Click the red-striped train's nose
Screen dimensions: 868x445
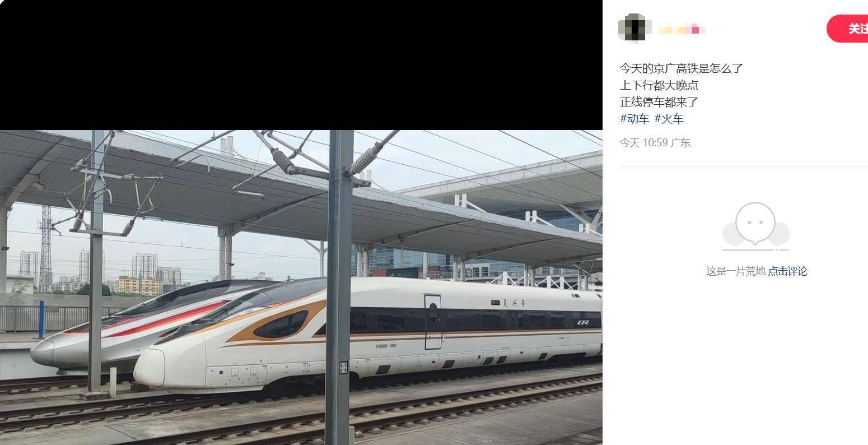pos(44,353)
